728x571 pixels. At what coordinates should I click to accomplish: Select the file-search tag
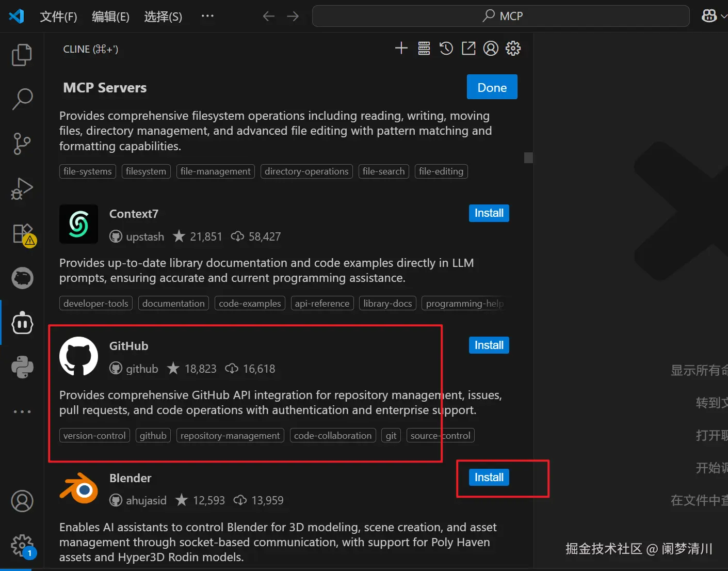pos(384,171)
